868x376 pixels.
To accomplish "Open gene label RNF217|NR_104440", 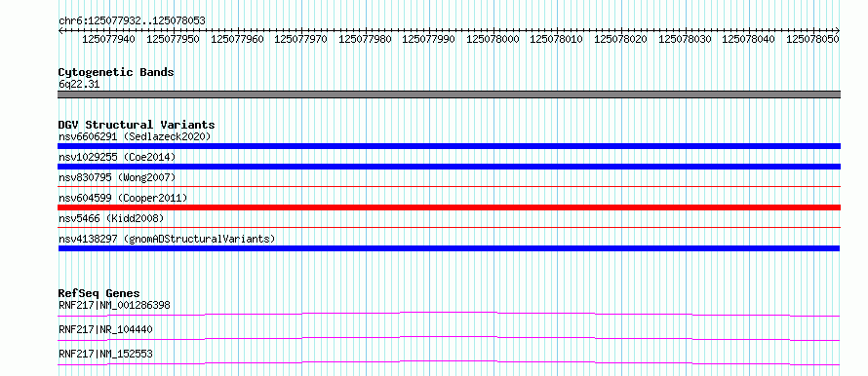I will (105, 329).
